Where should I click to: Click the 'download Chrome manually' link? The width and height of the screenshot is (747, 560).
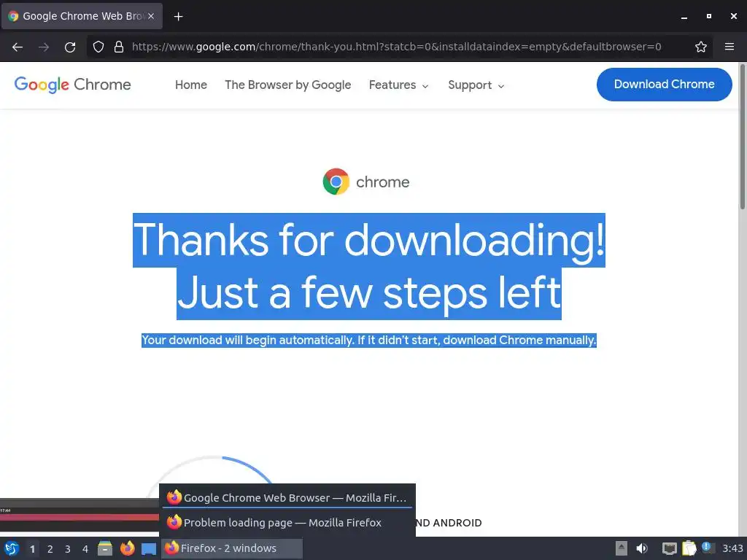pyautogui.click(x=519, y=340)
